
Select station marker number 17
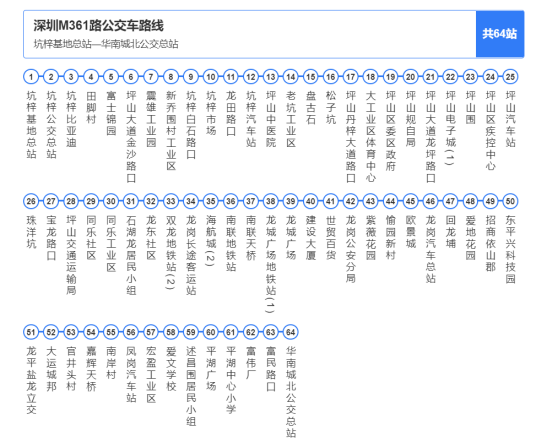[351, 77]
